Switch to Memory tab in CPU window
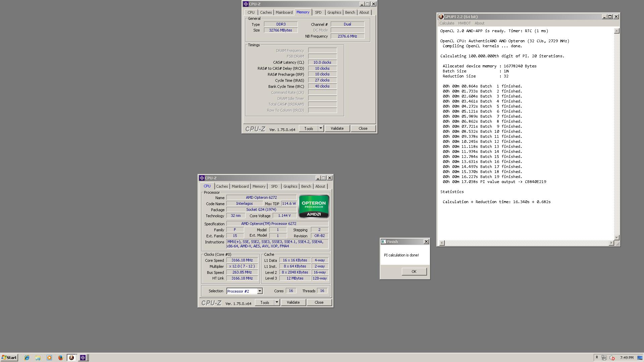Screen dimensions: 644x362 pyautogui.click(x=259, y=186)
